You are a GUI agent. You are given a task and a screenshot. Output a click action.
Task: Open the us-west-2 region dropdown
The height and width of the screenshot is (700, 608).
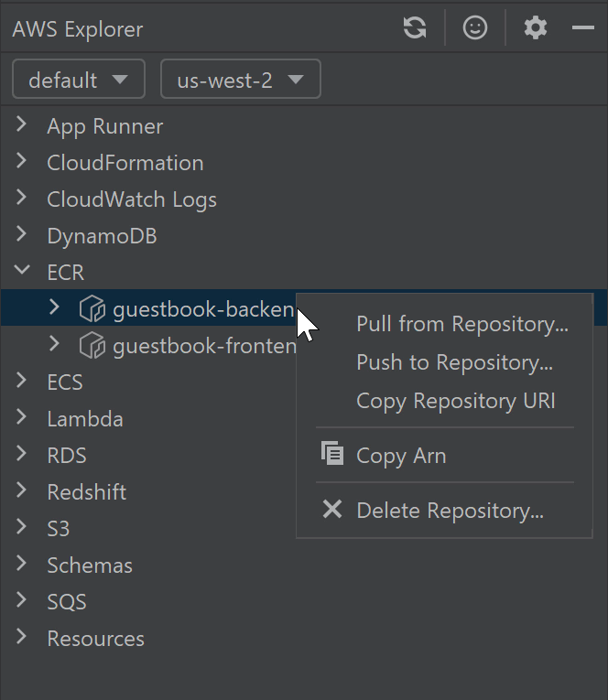click(240, 80)
